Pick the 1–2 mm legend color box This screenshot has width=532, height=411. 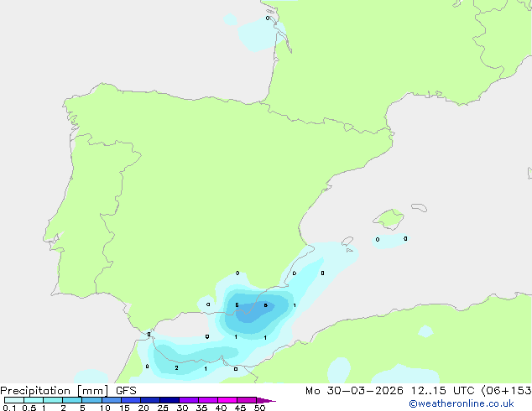(53, 400)
